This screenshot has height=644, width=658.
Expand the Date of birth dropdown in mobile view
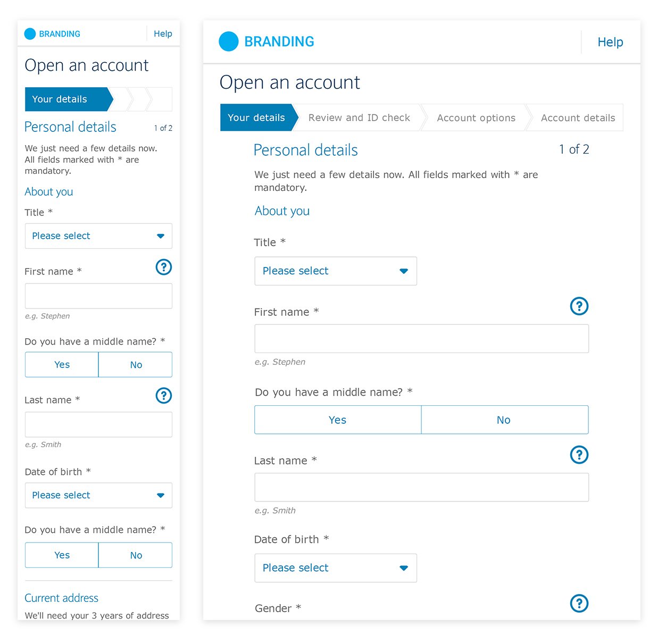98,496
